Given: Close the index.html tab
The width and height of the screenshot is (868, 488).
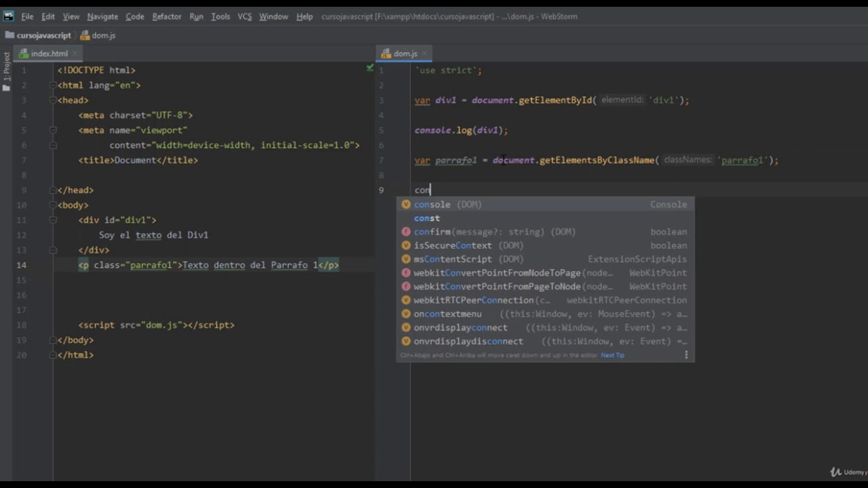Looking at the screenshot, I should pyautogui.click(x=75, y=54).
